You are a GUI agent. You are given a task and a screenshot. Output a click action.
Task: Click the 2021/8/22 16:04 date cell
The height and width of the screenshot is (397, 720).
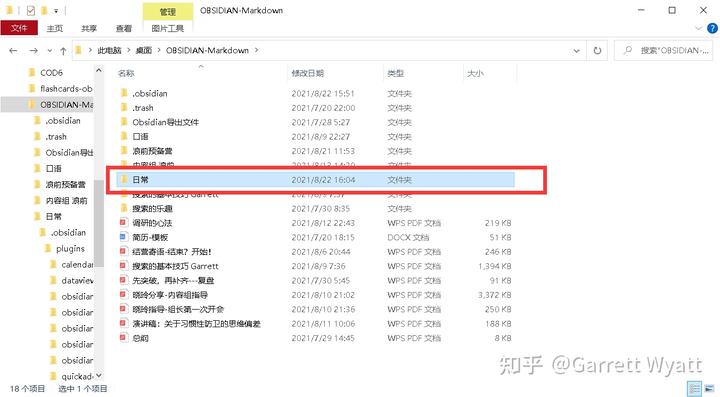[x=323, y=180]
